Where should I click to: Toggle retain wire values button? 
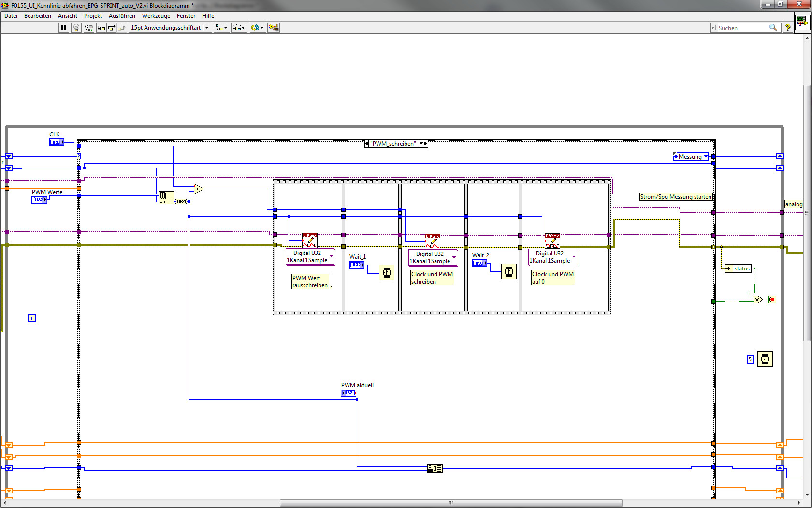pyautogui.click(x=88, y=28)
